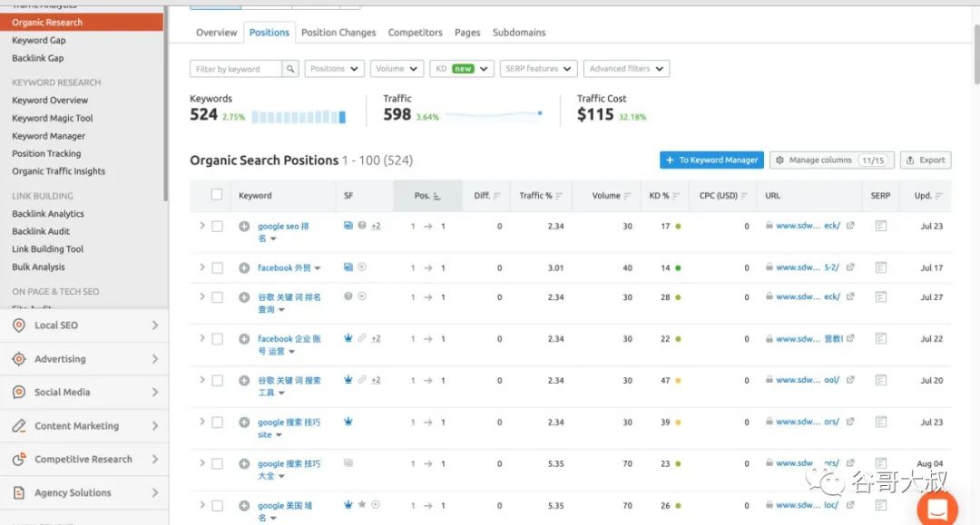
Task: Click the Manage columns button
Action: 832,160
